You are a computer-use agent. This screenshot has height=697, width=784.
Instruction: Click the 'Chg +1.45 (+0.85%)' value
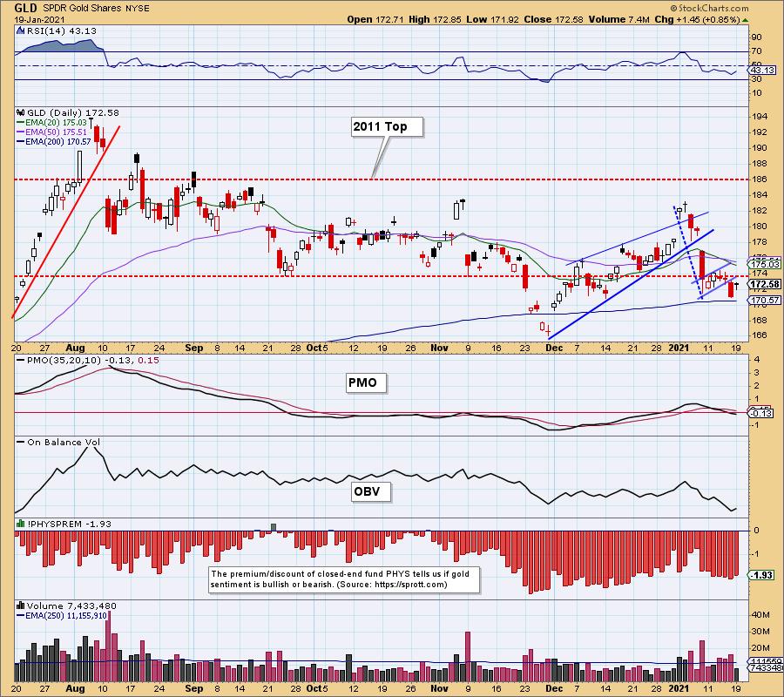click(697, 19)
